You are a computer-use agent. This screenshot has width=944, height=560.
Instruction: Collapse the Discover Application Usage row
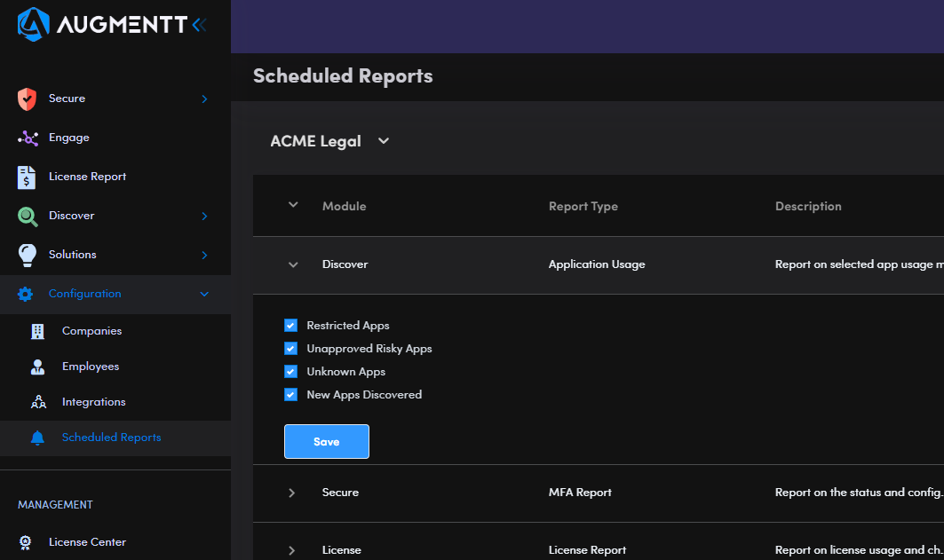tap(293, 264)
